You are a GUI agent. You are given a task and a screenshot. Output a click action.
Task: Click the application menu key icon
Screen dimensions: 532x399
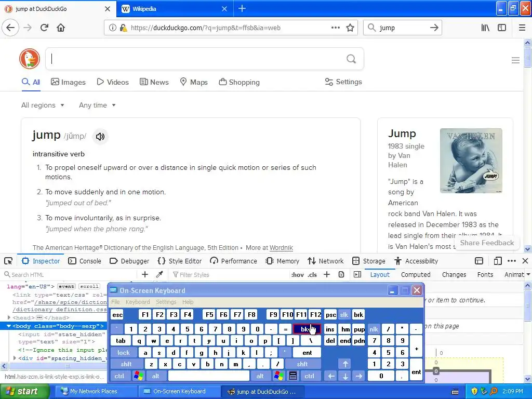click(x=293, y=376)
